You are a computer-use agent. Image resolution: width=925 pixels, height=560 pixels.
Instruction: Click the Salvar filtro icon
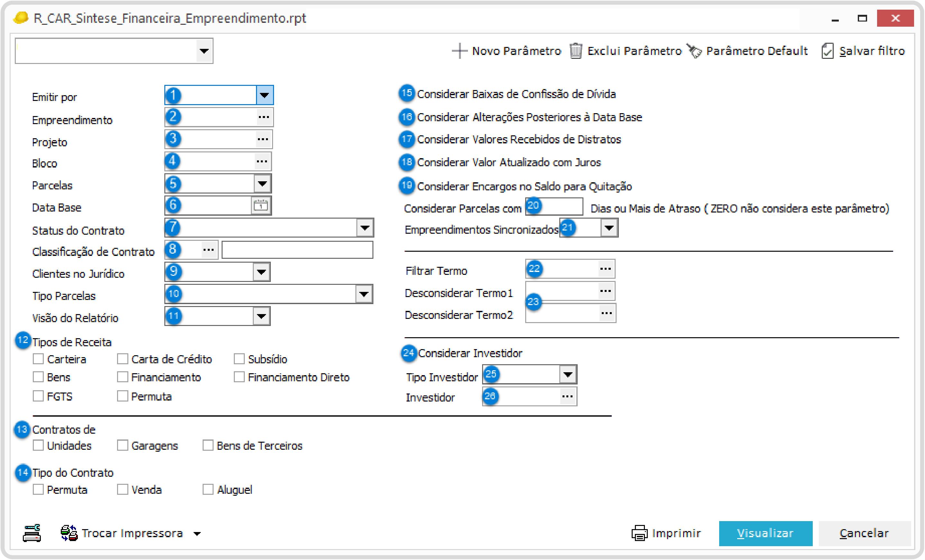(x=828, y=51)
